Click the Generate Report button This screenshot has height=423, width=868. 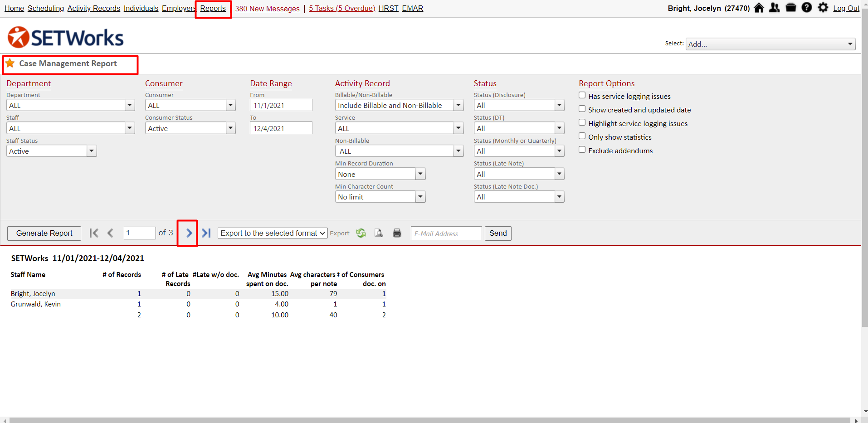coord(44,233)
